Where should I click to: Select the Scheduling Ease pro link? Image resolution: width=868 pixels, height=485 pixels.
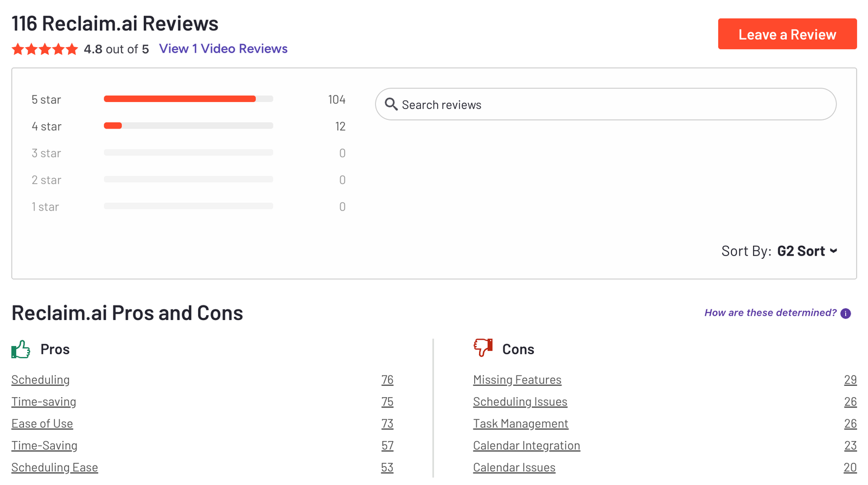point(55,467)
